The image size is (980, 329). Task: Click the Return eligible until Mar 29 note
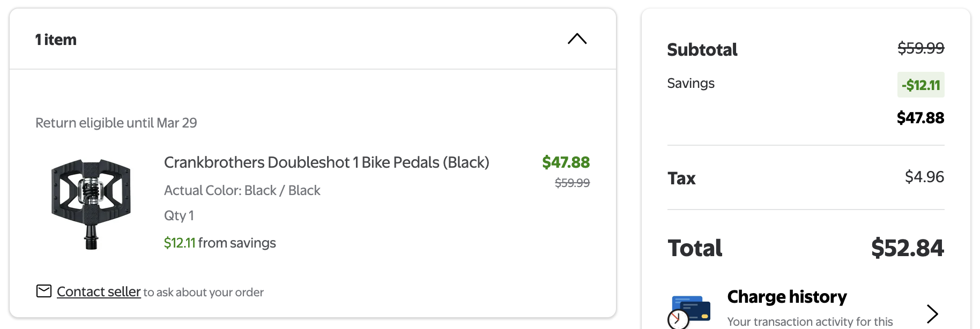click(x=116, y=123)
